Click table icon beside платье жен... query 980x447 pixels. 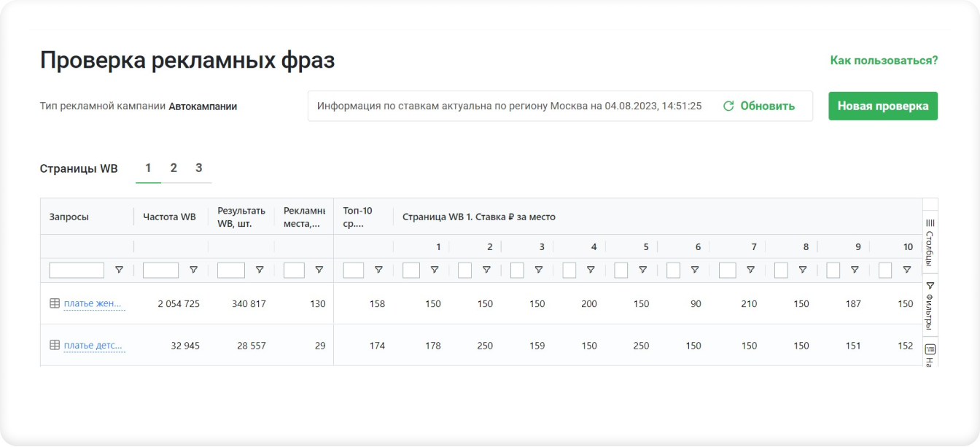tap(55, 303)
